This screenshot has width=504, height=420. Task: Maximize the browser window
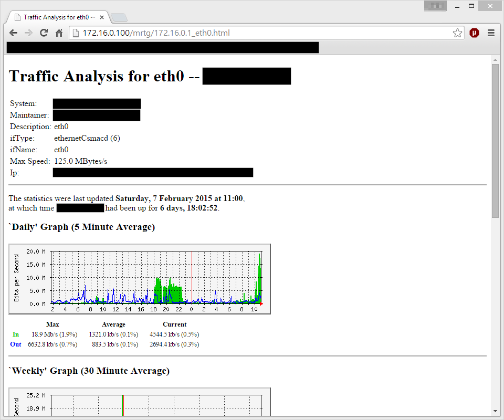click(x=471, y=6)
